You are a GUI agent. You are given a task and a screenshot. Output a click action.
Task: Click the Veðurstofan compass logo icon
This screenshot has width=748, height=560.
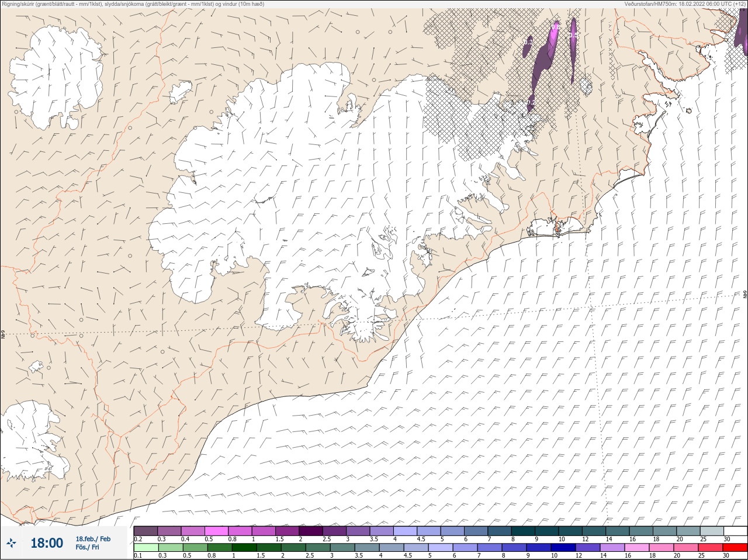point(11,543)
